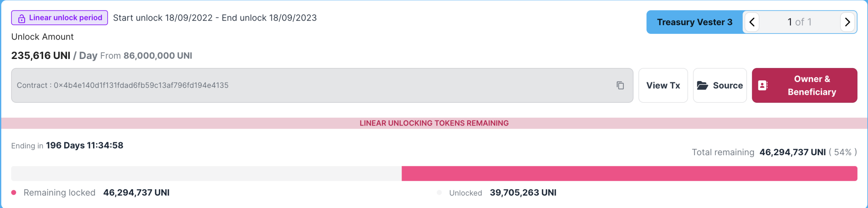Click the grey unlocked portion of progress bar
868x208 pixels.
(x=206, y=174)
